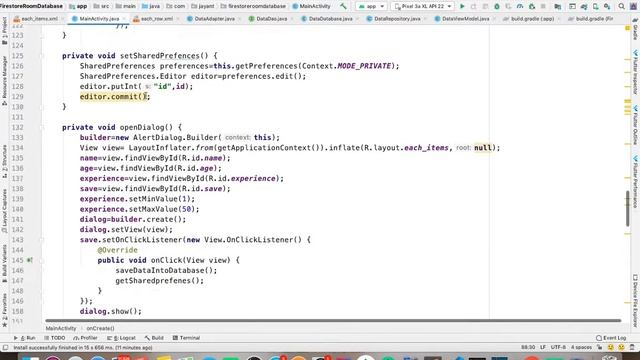Open the TODO tool window button

point(55,338)
